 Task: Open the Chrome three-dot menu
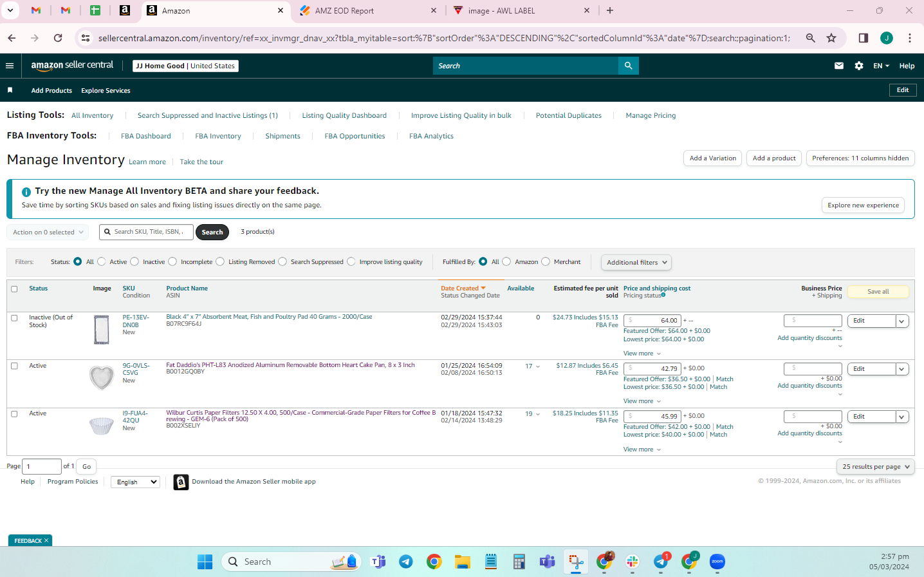910,38
